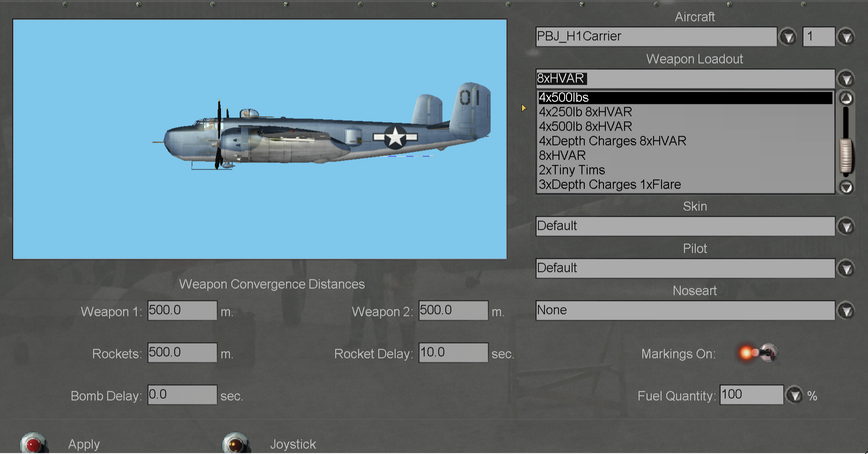Click the Pilot field showing Default
Screen dimensions: 868x454
[x=685, y=269]
